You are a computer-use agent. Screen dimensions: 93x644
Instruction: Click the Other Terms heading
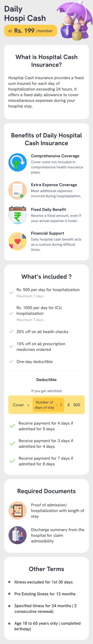tap(47, 569)
